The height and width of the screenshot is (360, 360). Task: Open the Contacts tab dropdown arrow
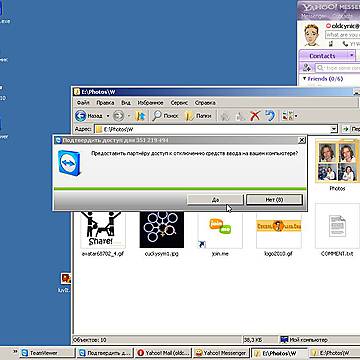pos(352,55)
